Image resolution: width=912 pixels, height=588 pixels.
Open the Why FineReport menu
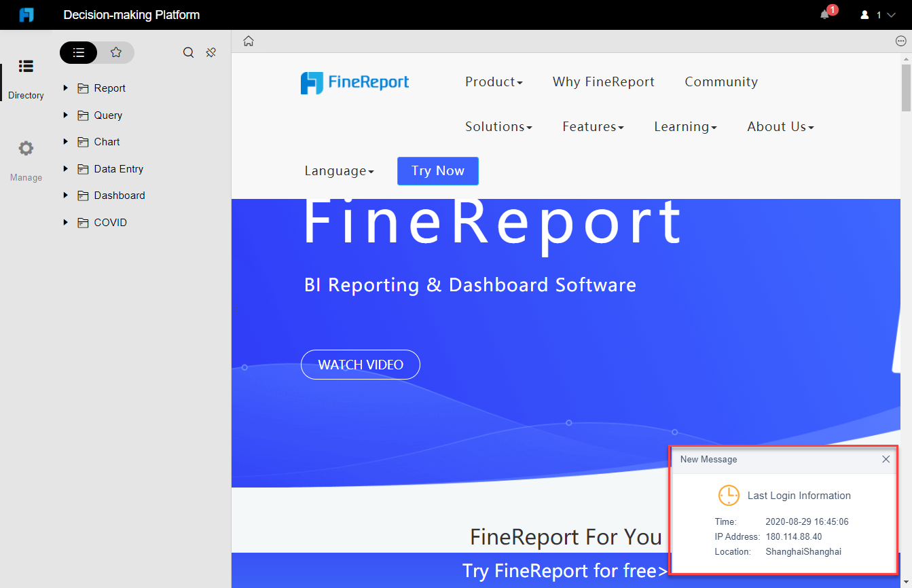pos(603,81)
